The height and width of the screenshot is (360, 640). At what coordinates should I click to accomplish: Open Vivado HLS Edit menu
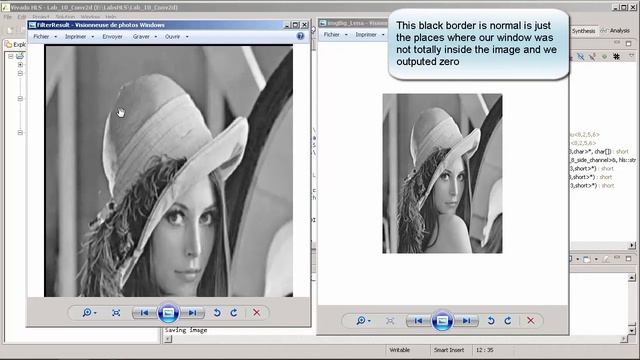(22, 17)
